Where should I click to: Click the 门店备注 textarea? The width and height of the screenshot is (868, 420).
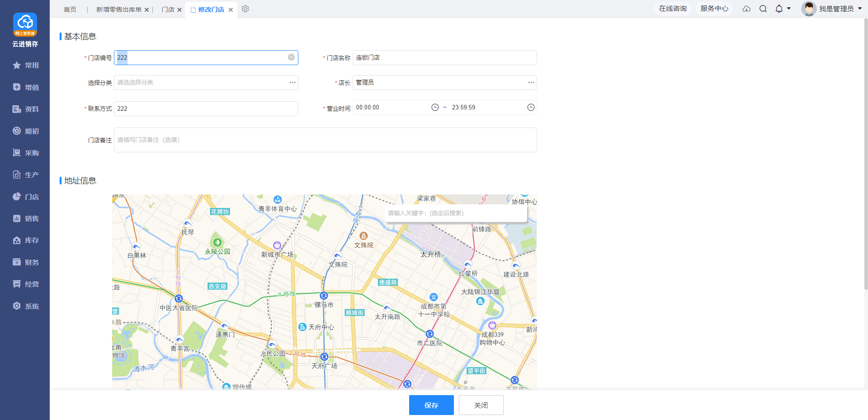click(325, 140)
